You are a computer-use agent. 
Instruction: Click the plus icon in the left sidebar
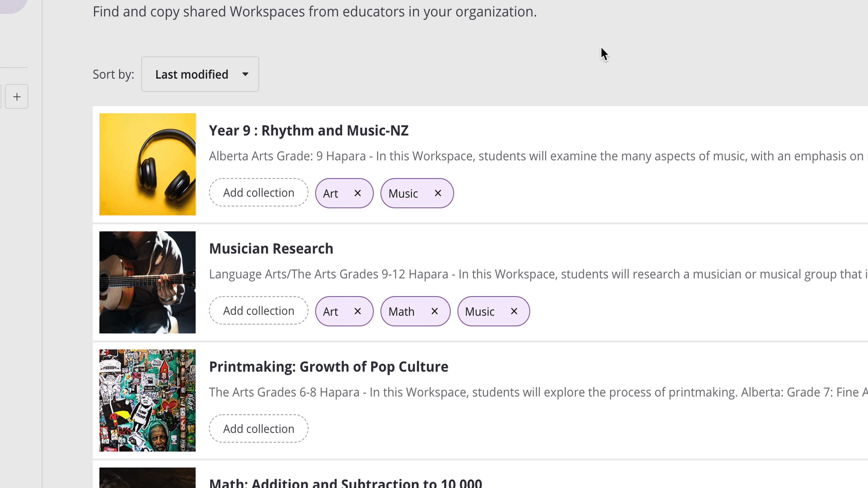(17, 96)
